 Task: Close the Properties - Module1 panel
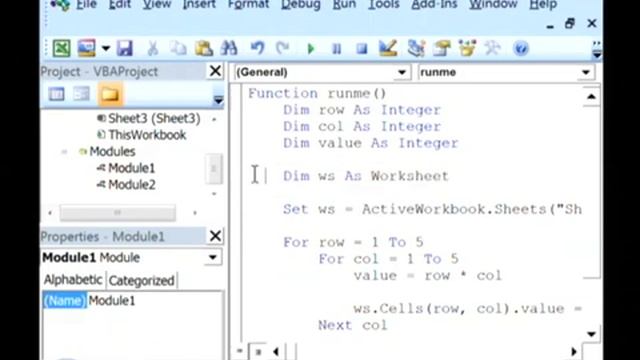[215, 236]
